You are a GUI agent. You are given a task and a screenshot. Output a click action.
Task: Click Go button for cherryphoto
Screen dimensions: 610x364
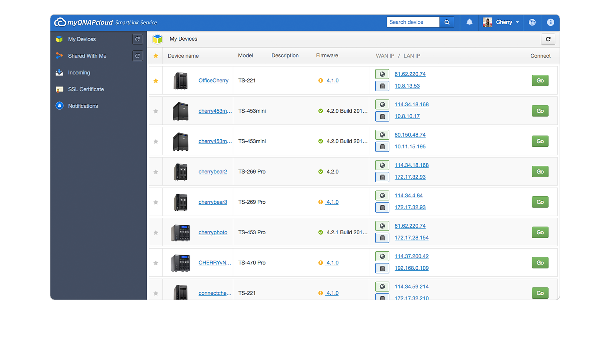[540, 232]
